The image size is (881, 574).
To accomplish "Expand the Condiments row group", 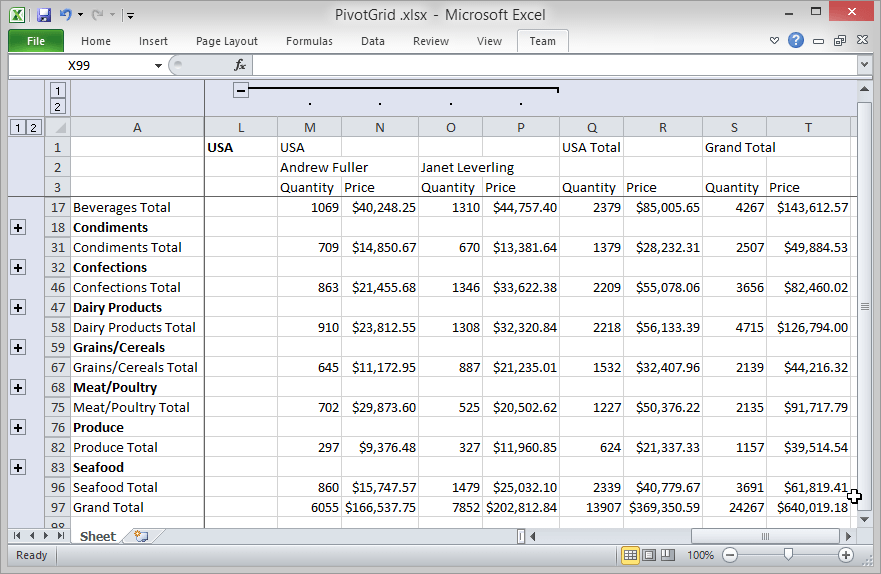I will tap(17, 227).
